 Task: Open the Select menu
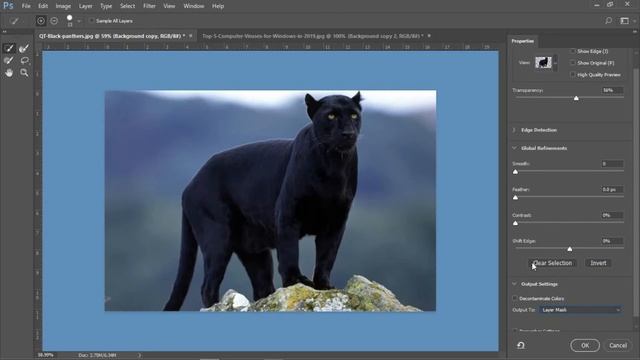point(127,6)
